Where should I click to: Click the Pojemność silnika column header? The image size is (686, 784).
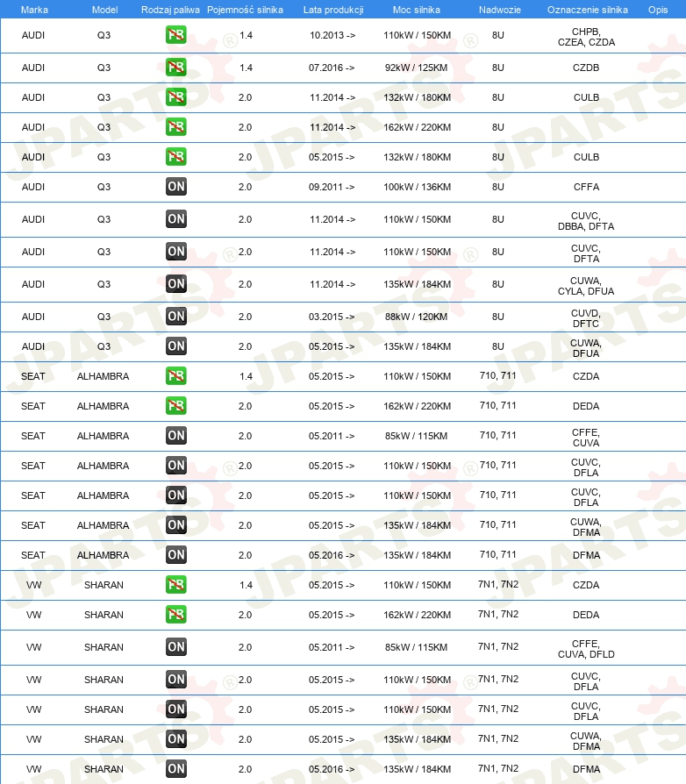coord(245,10)
